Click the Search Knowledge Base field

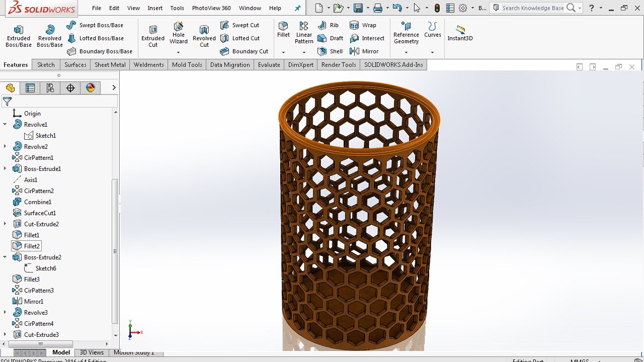click(533, 8)
